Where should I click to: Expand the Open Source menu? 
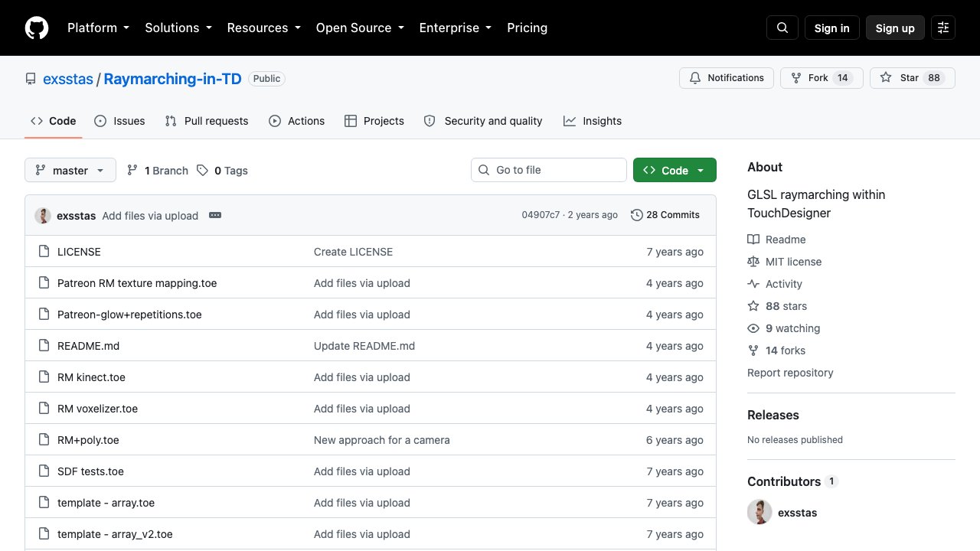pyautogui.click(x=359, y=28)
